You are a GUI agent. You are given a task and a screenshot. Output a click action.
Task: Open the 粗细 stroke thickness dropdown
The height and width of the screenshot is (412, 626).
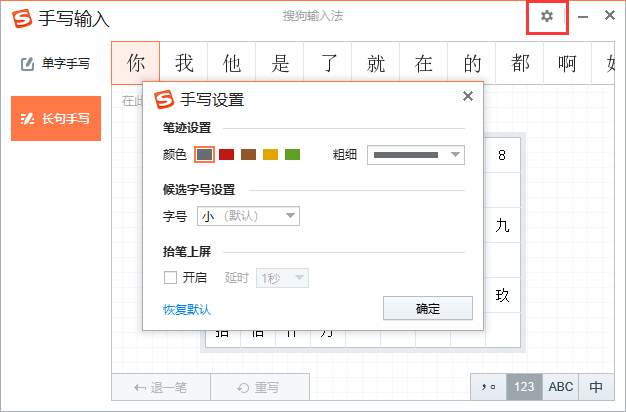(x=416, y=155)
